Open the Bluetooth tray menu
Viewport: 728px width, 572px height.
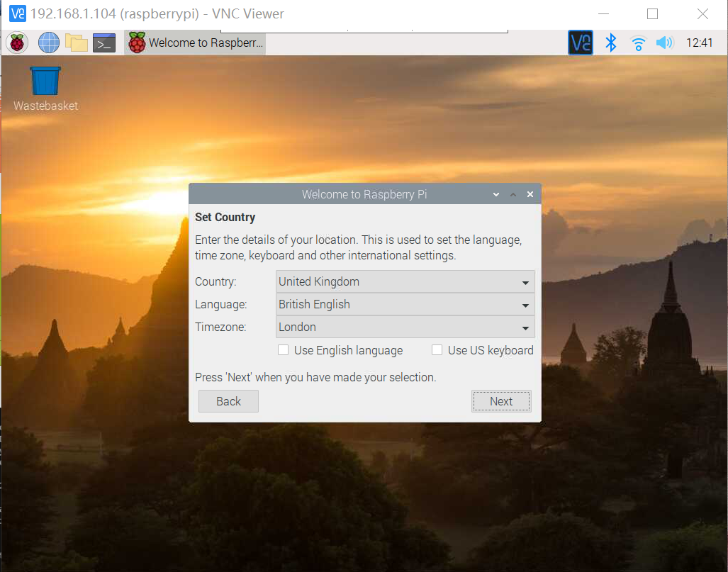610,43
